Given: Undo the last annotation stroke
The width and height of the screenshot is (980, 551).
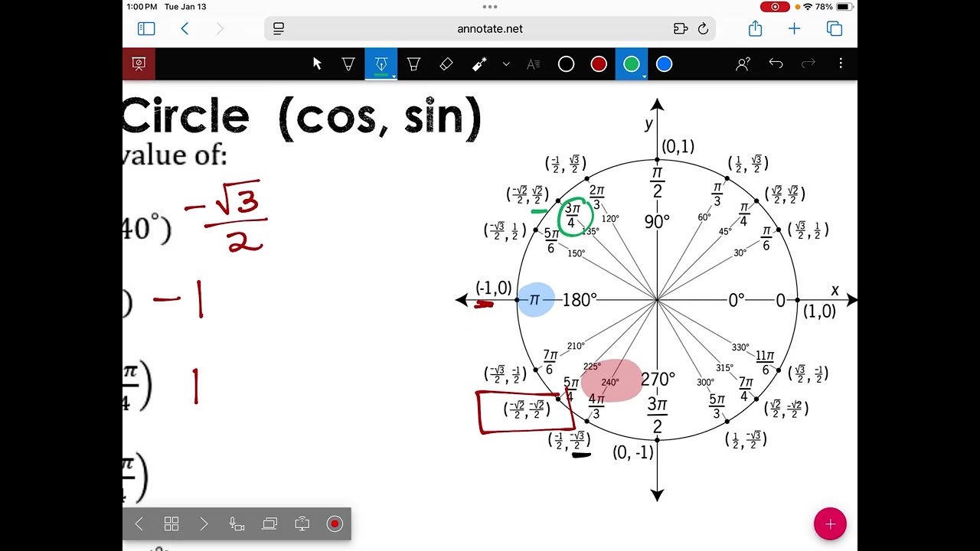Looking at the screenshot, I should tap(776, 64).
